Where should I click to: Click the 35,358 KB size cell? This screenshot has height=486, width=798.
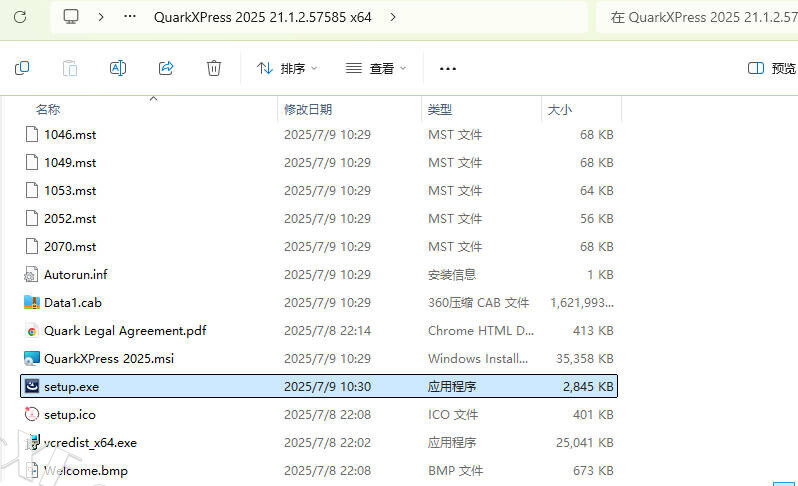pos(585,359)
